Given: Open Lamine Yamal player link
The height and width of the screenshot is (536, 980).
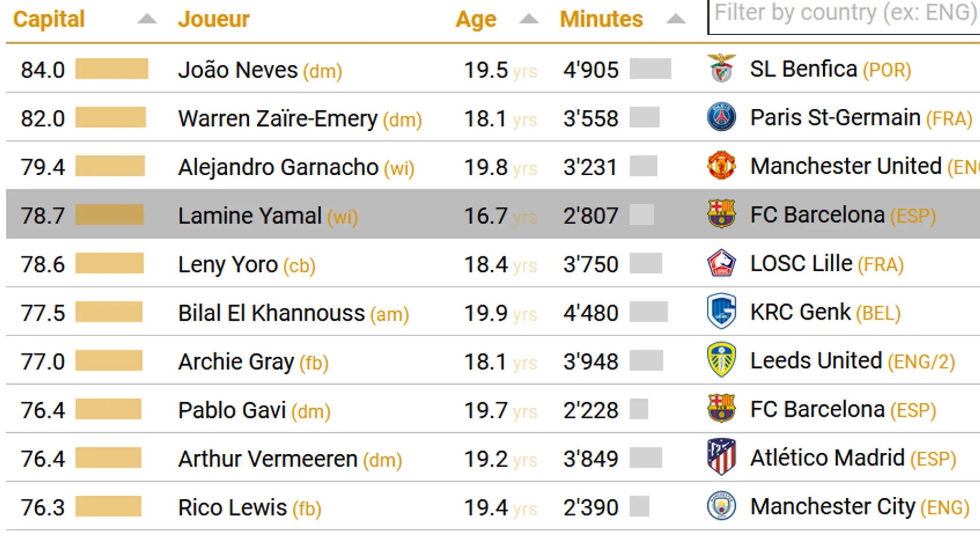Looking at the screenshot, I should click(250, 216).
